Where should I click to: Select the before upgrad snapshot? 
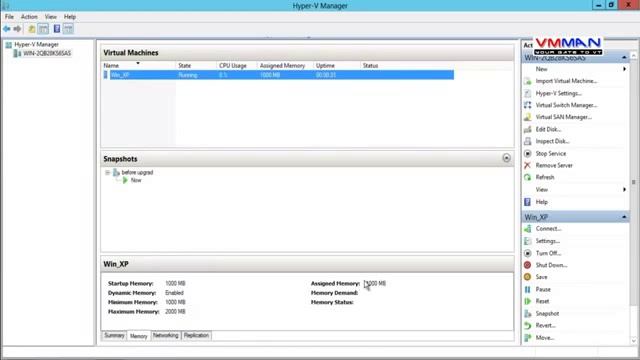137,173
